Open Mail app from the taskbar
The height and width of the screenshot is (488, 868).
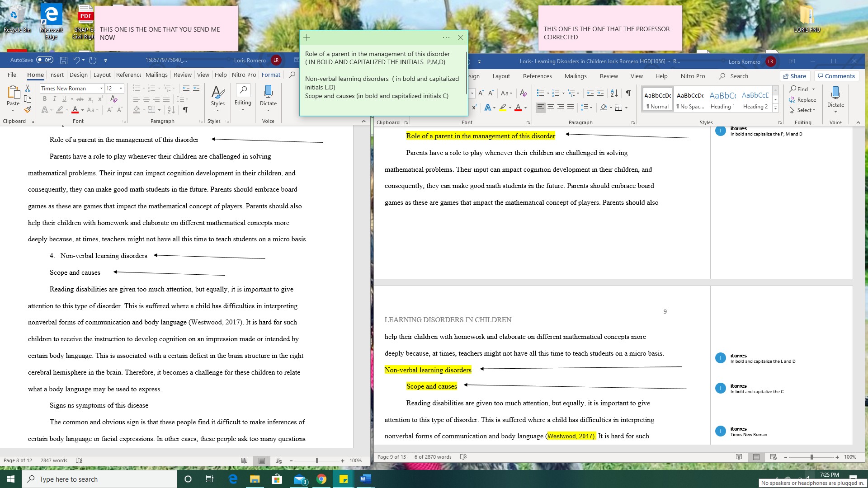300,479
